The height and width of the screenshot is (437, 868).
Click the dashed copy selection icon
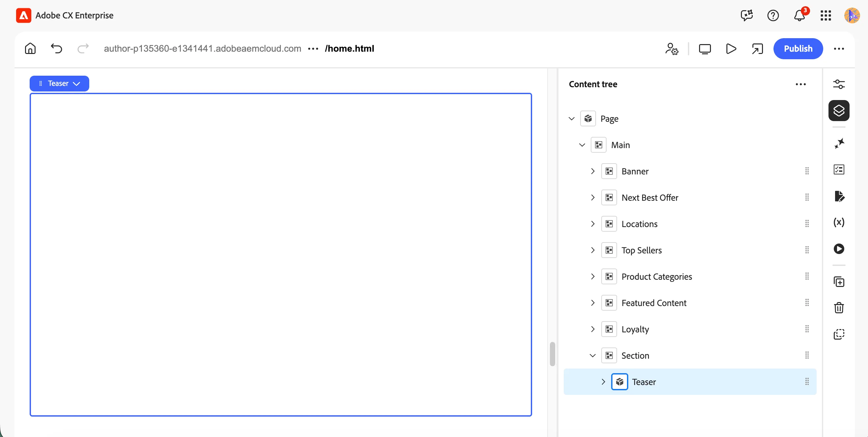click(x=839, y=334)
